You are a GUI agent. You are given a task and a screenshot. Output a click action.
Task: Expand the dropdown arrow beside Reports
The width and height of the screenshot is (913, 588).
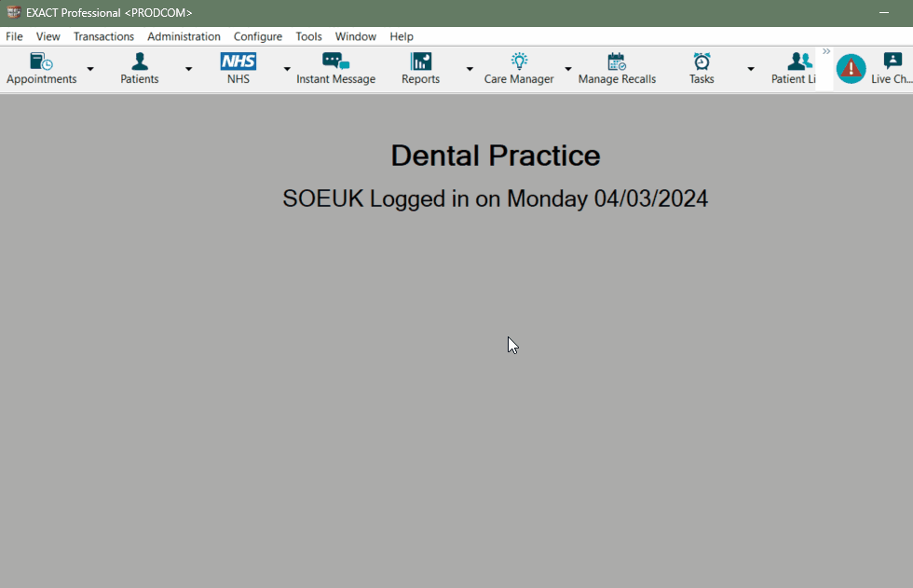click(470, 69)
